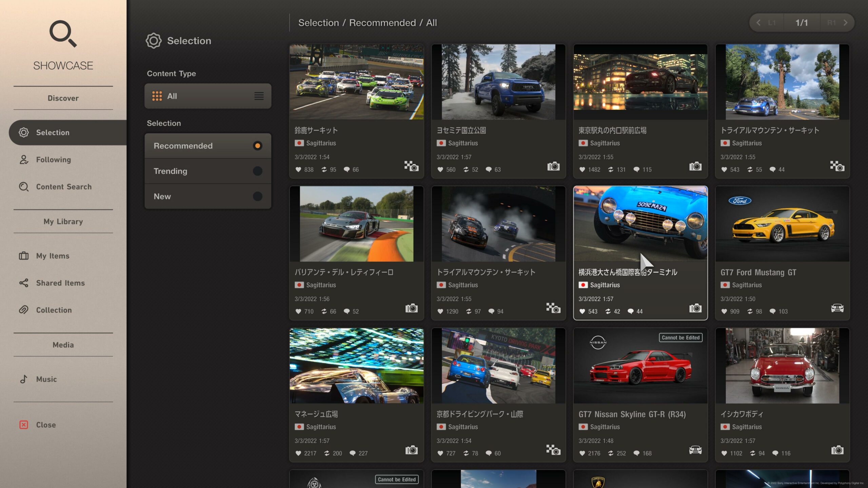
Task: Open the 京都ドライビングパーク・山際 replay
Action: (498, 366)
